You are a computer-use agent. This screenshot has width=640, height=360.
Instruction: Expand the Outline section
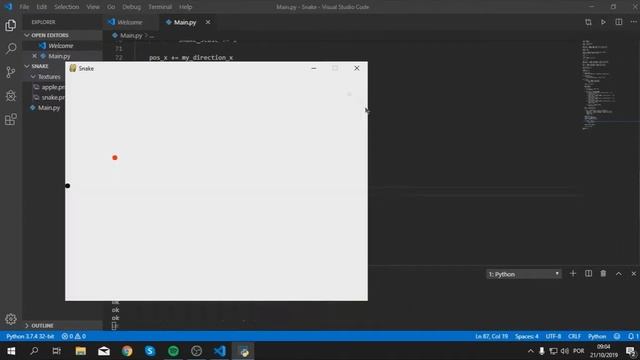pos(62,325)
